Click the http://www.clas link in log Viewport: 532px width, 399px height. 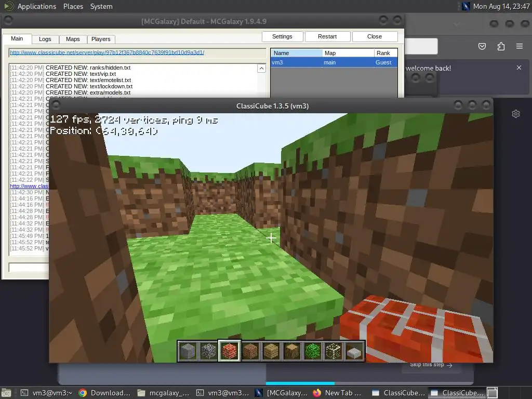(29, 186)
